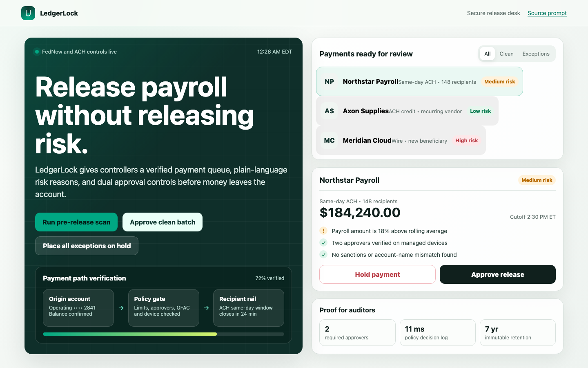Click Medium risk badge in Northstar detail header
The image size is (588, 368).
click(537, 180)
